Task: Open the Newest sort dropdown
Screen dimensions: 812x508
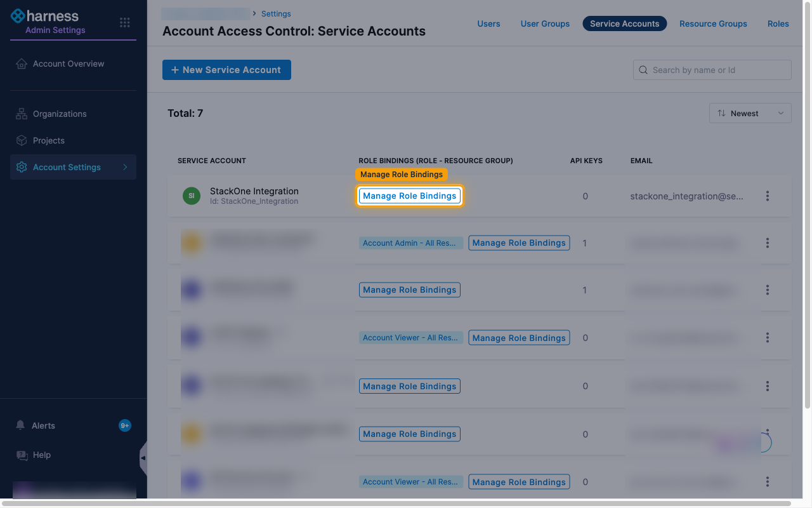Action: (750, 113)
